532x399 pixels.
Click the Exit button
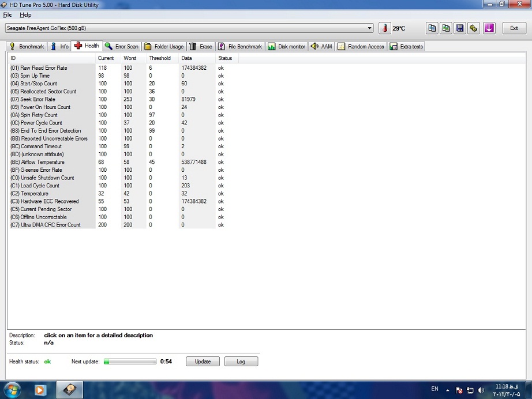(514, 28)
